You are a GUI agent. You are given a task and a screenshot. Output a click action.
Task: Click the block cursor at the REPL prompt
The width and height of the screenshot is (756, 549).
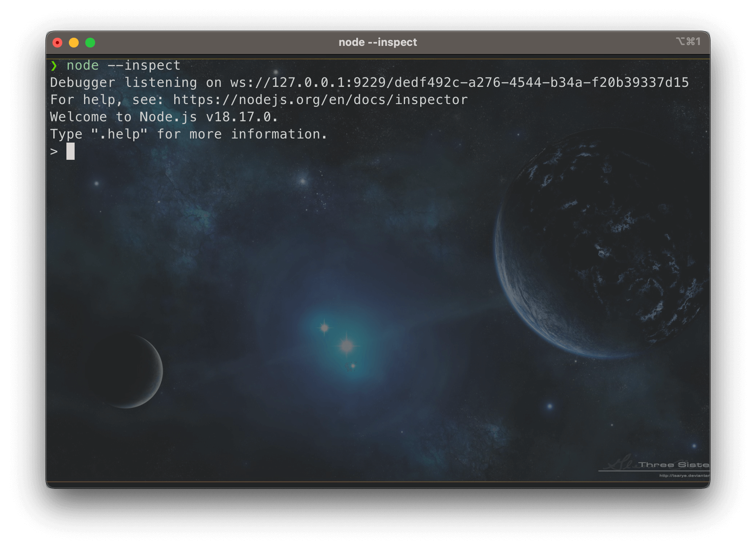pyautogui.click(x=71, y=152)
